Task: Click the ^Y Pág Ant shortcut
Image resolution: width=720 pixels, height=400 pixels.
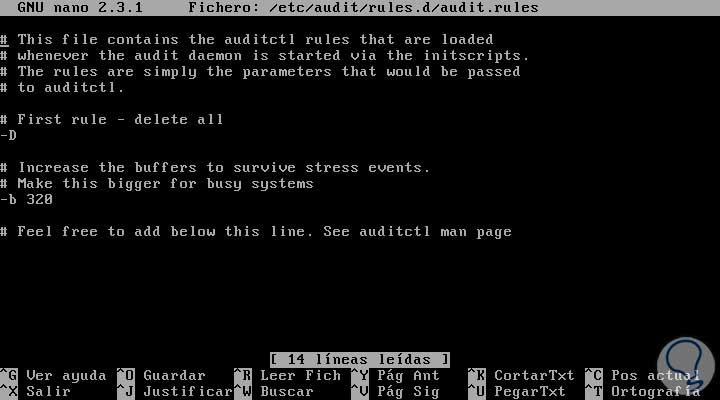Action: click(395, 376)
